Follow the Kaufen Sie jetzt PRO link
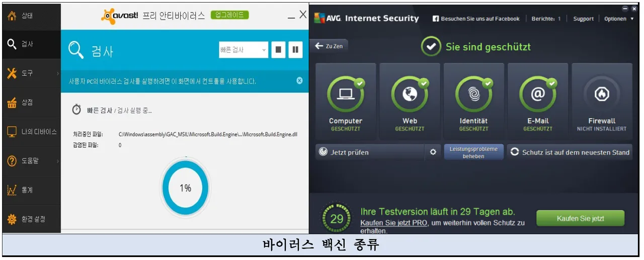 pyautogui.click(x=394, y=223)
